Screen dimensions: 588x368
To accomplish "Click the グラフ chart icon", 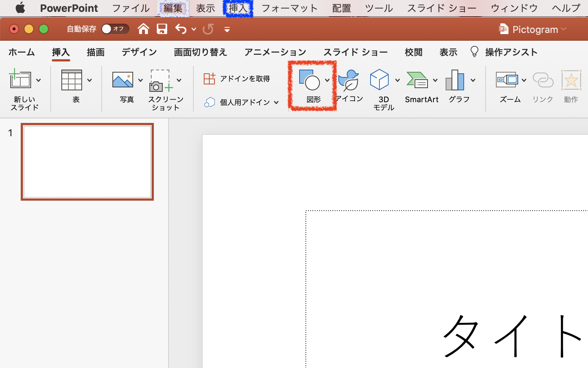I will coord(455,80).
